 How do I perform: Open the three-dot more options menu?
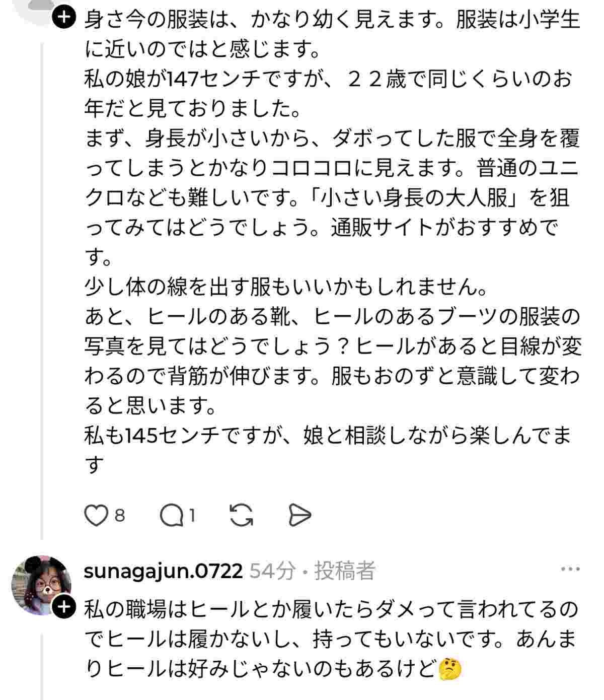click(x=570, y=570)
